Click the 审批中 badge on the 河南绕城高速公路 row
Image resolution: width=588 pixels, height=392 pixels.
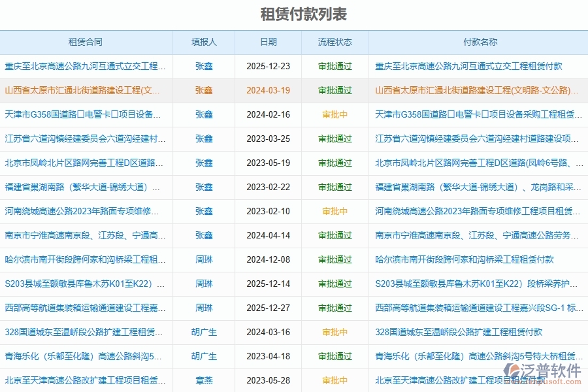pyautogui.click(x=334, y=212)
